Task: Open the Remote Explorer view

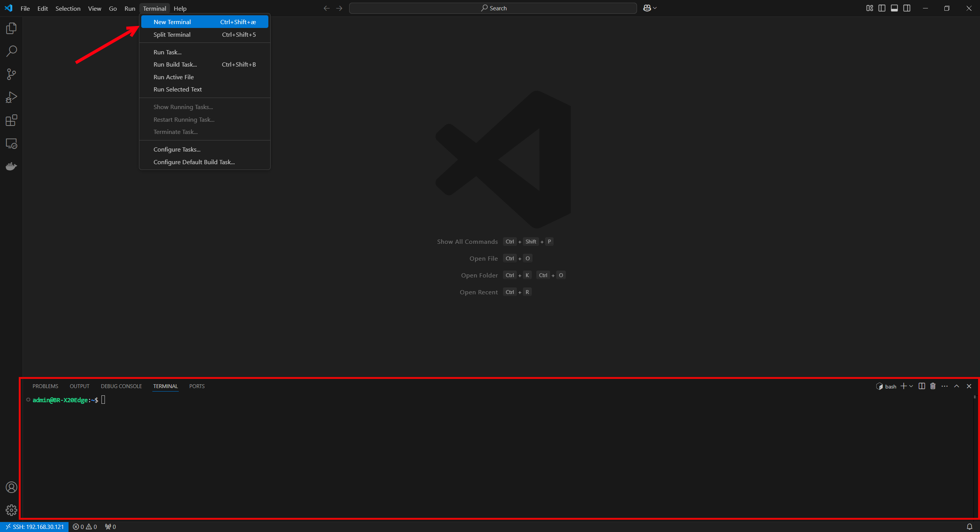Action: pyautogui.click(x=11, y=144)
